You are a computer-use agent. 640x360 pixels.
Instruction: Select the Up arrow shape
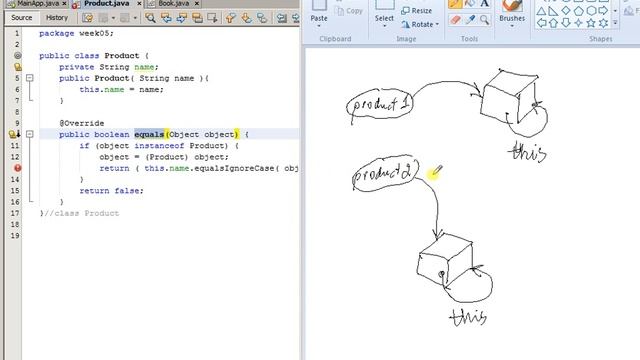(x=553, y=23)
